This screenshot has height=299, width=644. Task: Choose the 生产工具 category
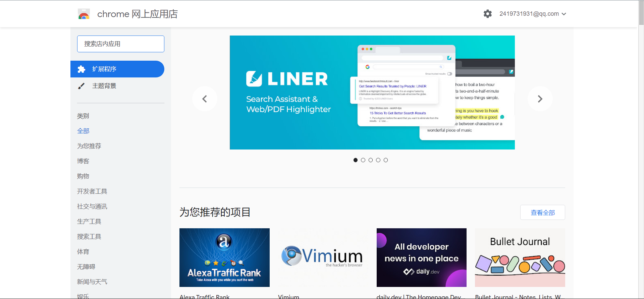(x=89, y=222)
